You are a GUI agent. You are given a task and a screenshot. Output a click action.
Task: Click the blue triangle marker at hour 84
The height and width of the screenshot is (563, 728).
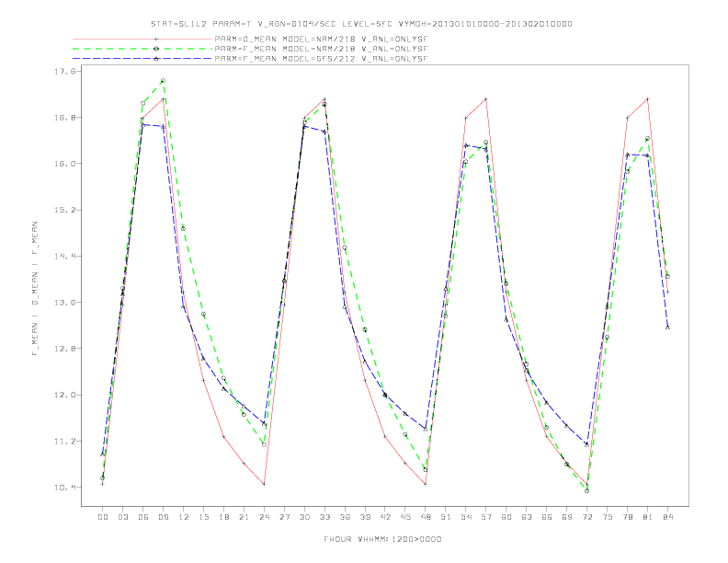pos(667,327)
